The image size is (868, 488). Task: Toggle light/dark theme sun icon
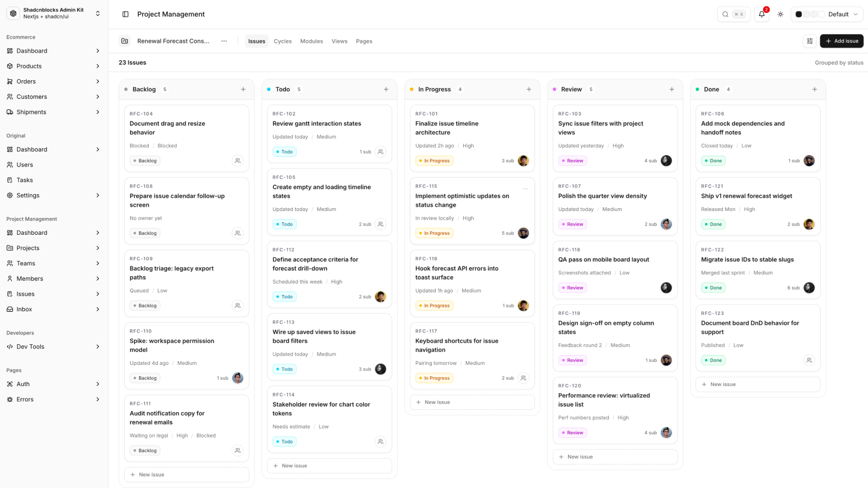[x=780, y=14]
